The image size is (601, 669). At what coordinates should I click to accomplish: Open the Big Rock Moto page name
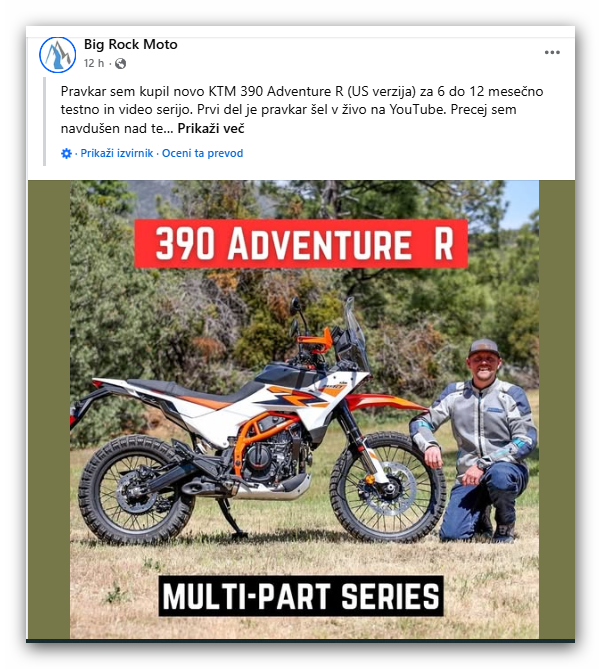pyautogui.click(x=131, y=44)
